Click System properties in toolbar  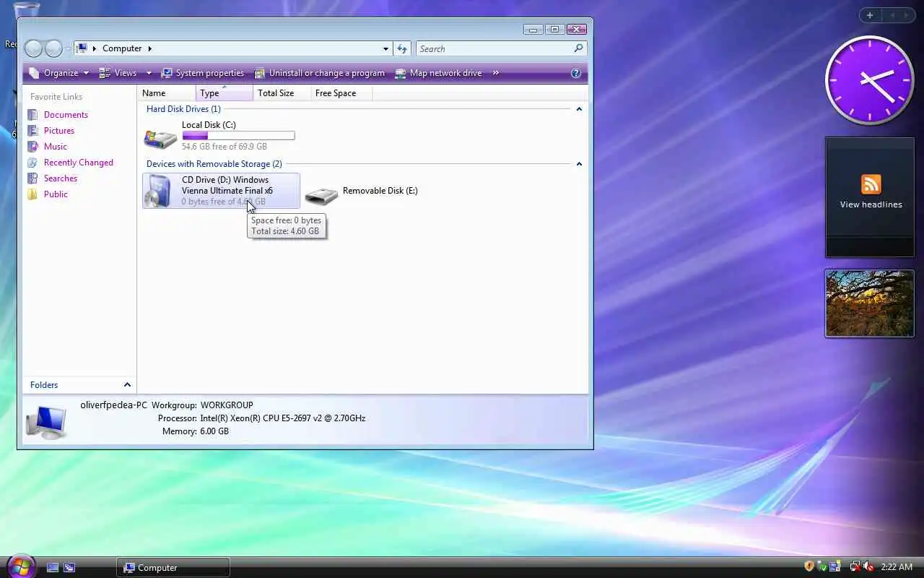[203, 73]
